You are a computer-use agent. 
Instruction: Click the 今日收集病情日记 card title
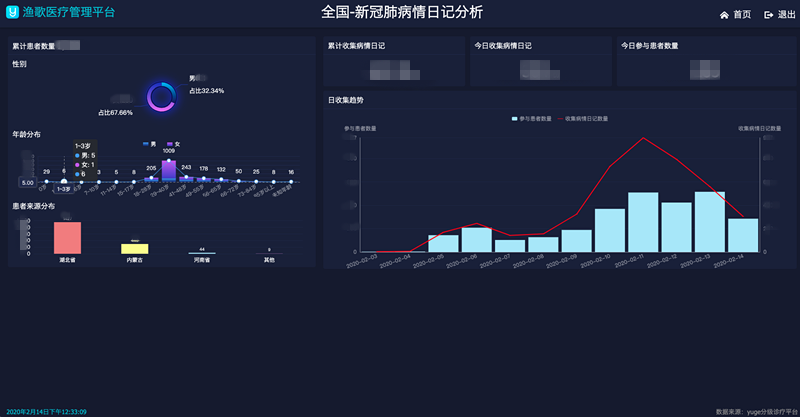503,46
